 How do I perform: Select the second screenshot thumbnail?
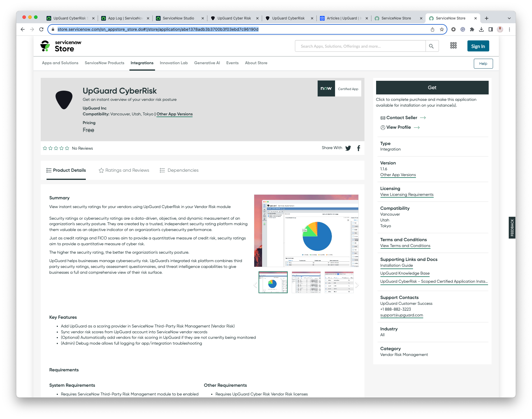pyautogui.click(x=306, y=282)
